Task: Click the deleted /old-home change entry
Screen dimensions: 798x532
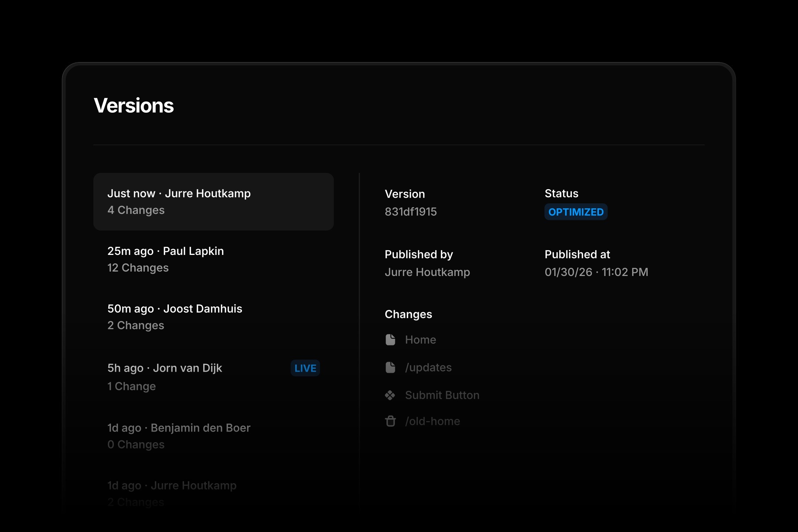Action: [433, 421]
